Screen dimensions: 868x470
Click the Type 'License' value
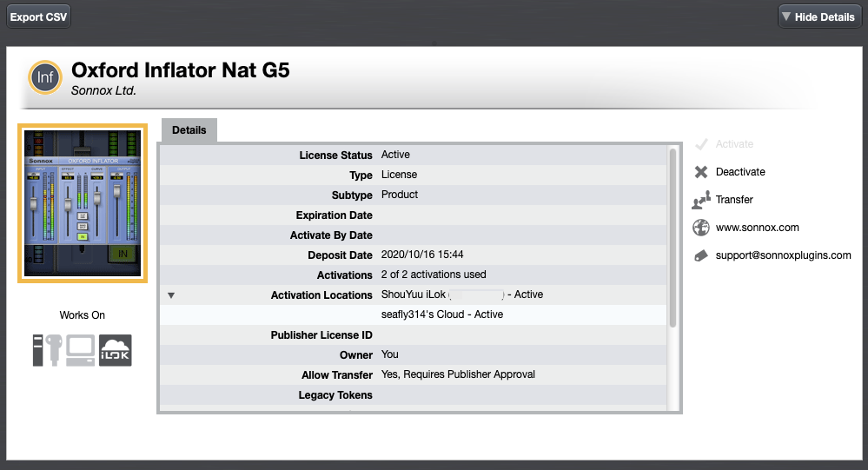[399, 175]
